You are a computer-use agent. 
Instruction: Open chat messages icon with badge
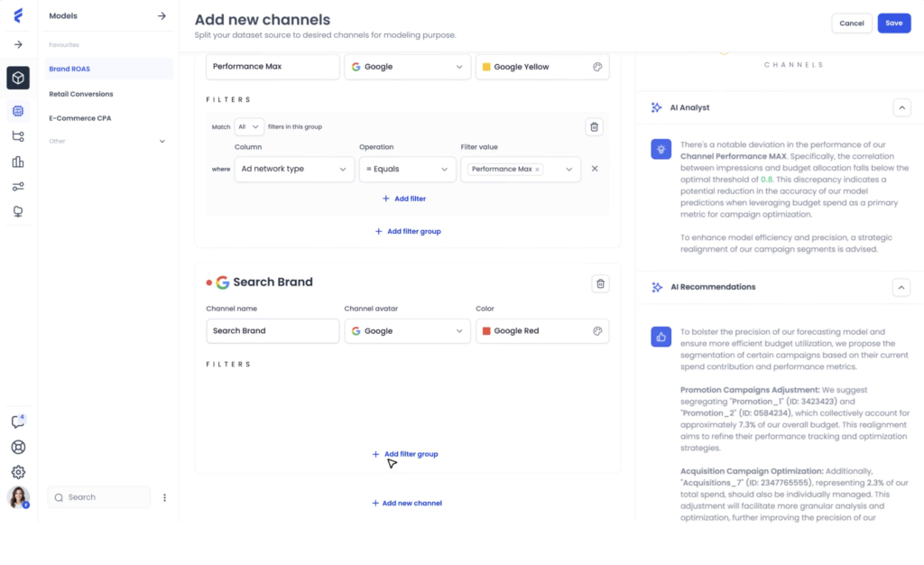click(x=18, y=421)
